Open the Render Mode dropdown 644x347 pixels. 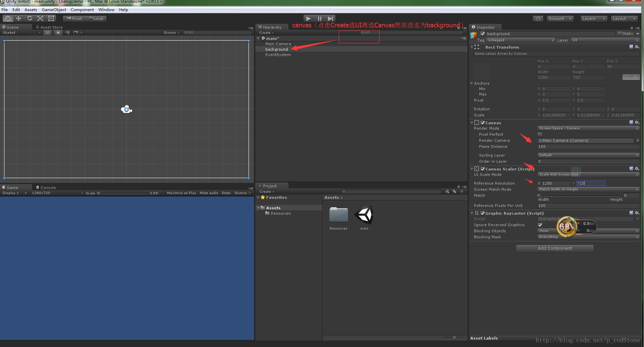[x=588, y=128]
